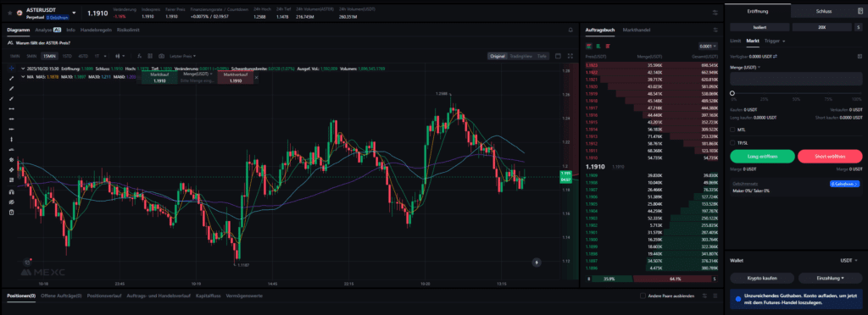This screenshot has width=868, height=315.
Task: Open the ASTERUSDT pair selector dropdown arrow
Action: [x=74, y=12]
